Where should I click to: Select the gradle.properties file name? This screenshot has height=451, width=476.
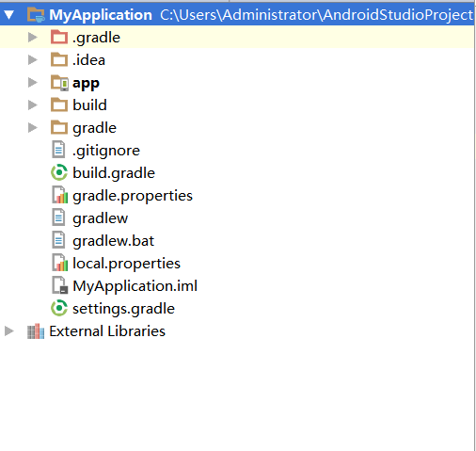click(133, 196)
